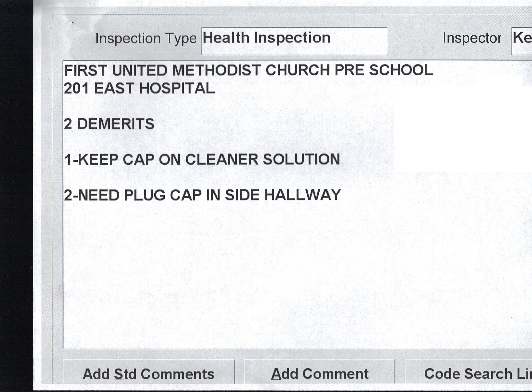532x392 pixels.
Task: Click the FIRST UNITED METHODIST CHURCH line
Action: point(248,70)
